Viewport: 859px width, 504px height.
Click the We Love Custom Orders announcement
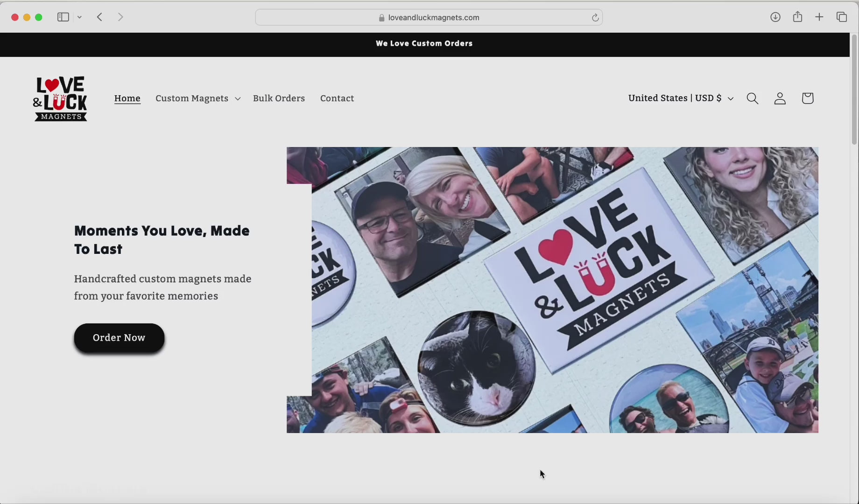point(424,43)
